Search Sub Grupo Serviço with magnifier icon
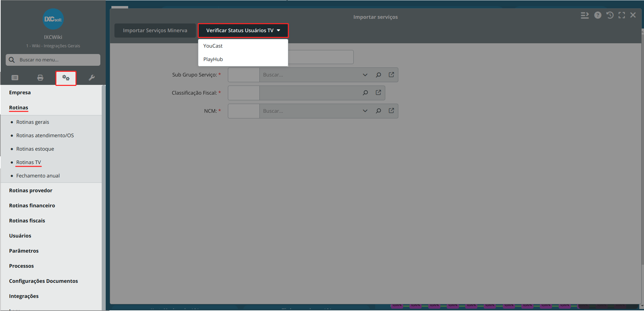This screenshot has height=311, width=644. point(378,75)
